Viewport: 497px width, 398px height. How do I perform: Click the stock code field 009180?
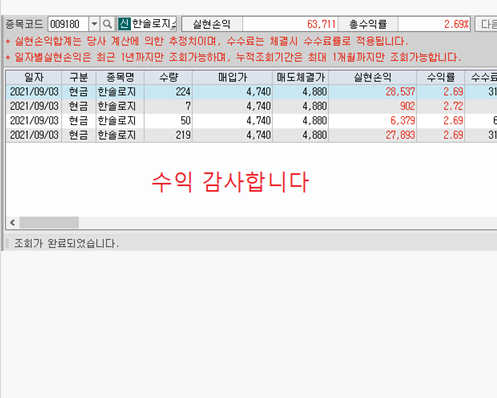(x=68, y=24)
